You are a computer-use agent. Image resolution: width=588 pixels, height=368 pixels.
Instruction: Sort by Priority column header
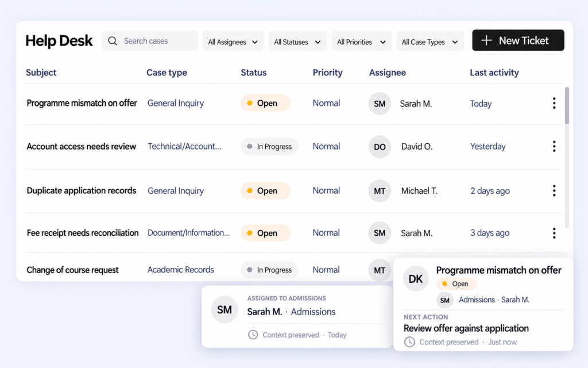point(328,72)
